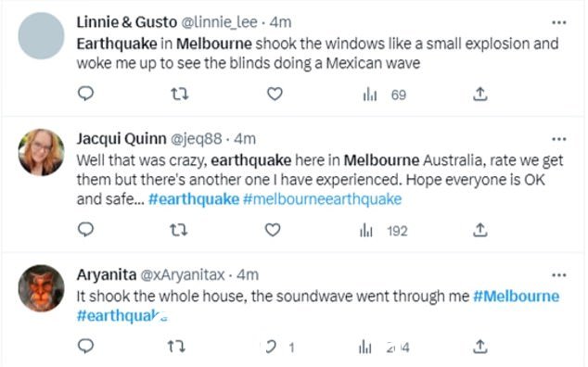Reply to Linnie & Gusto's tweet

[x=85, y=94]
